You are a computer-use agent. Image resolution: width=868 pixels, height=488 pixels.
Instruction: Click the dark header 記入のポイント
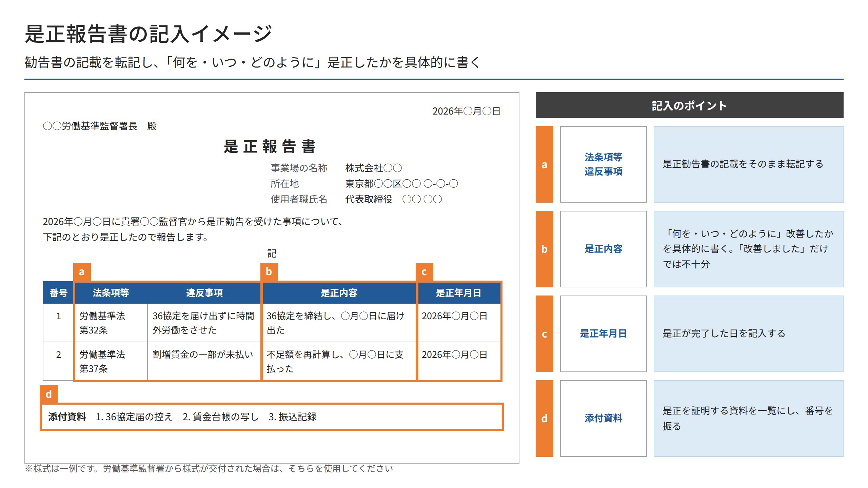point(689,105)
